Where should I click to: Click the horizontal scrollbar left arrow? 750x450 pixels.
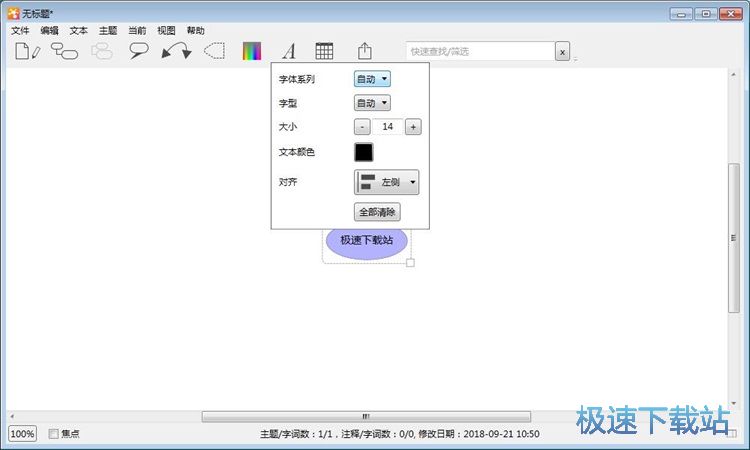click(12, 417)
